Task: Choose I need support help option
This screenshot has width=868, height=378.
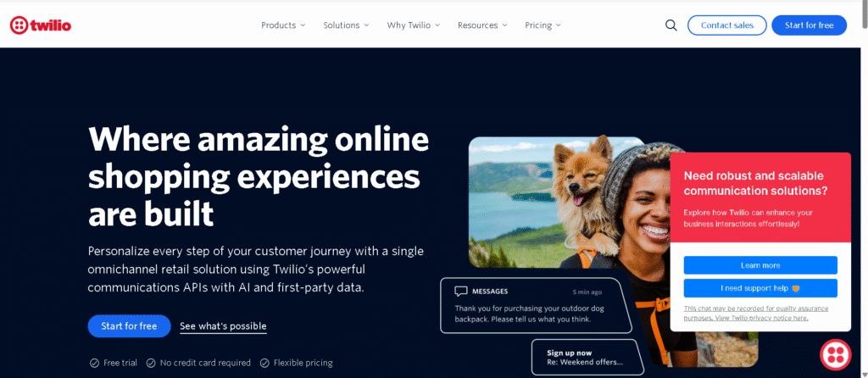Action: pyautogui.click(x=760, y=288)
